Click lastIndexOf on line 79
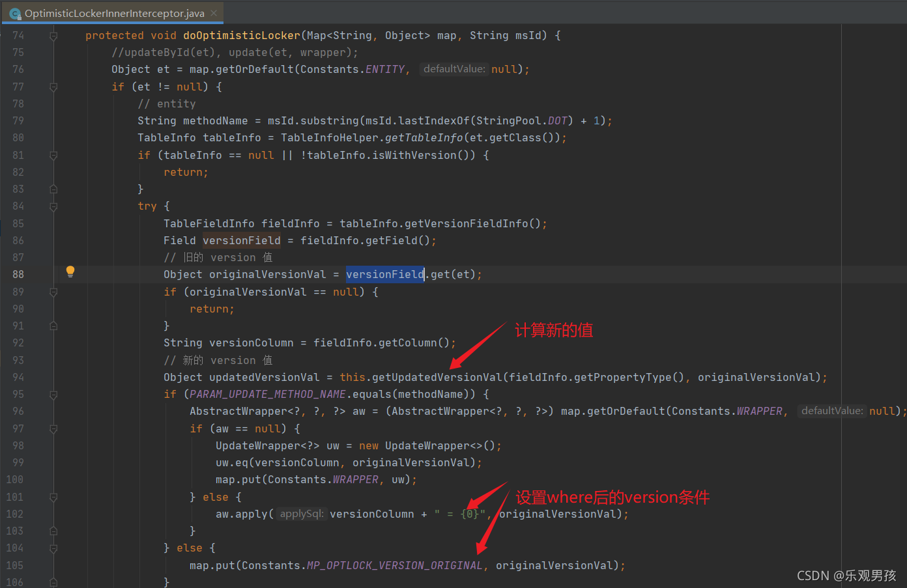Viewport: 907px width, 588px height. click(x=434, y=120)
